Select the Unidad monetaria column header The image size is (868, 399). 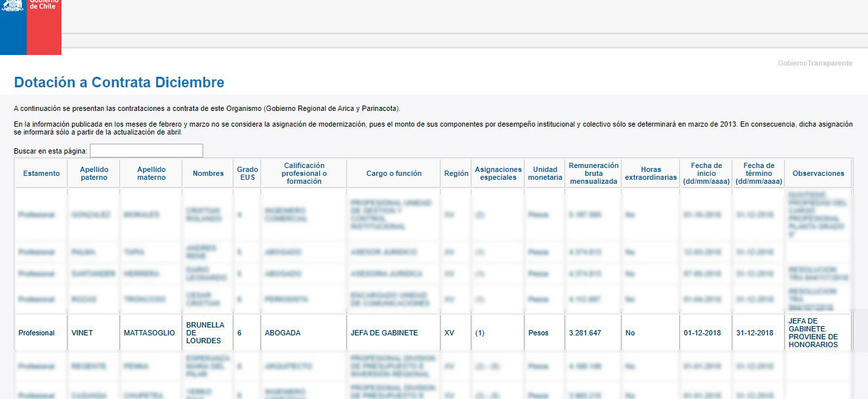545,173
